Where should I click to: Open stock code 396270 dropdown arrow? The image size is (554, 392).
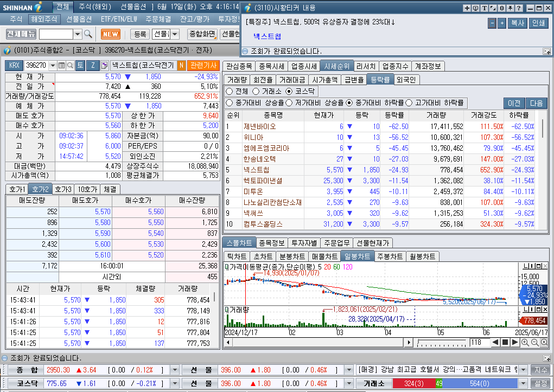(x=53, y=65)
